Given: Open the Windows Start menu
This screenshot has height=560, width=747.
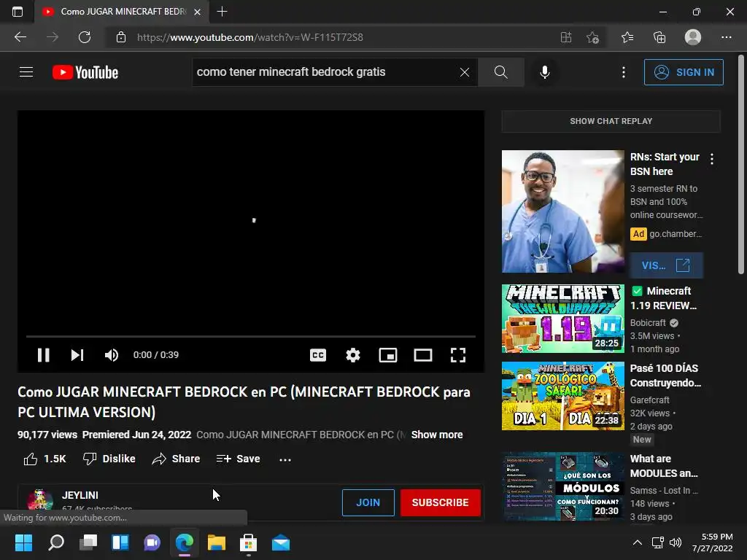Looking at the screenshot, I should coord(23,542).
